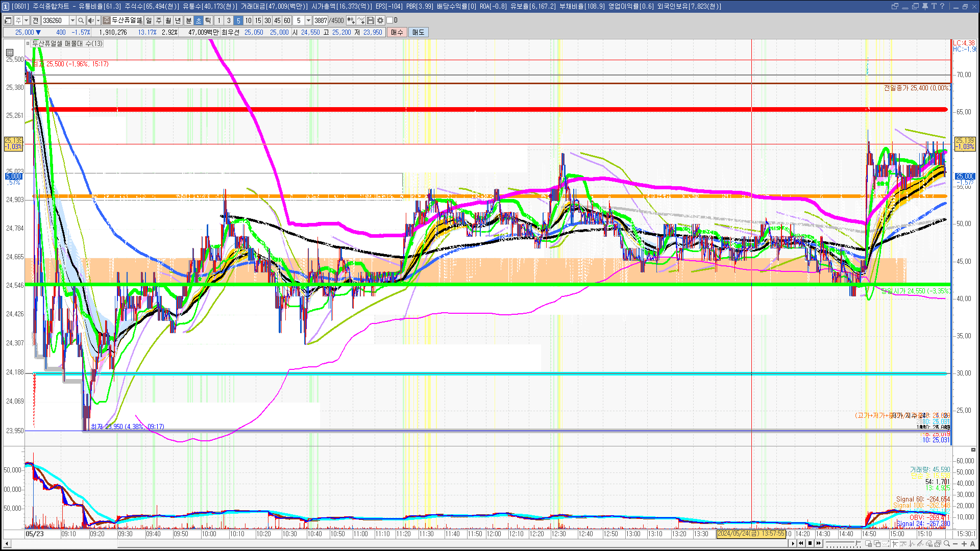Open chart settings gear icon
Viewport: 980px width, 551px height.
[x=380, y=20]
